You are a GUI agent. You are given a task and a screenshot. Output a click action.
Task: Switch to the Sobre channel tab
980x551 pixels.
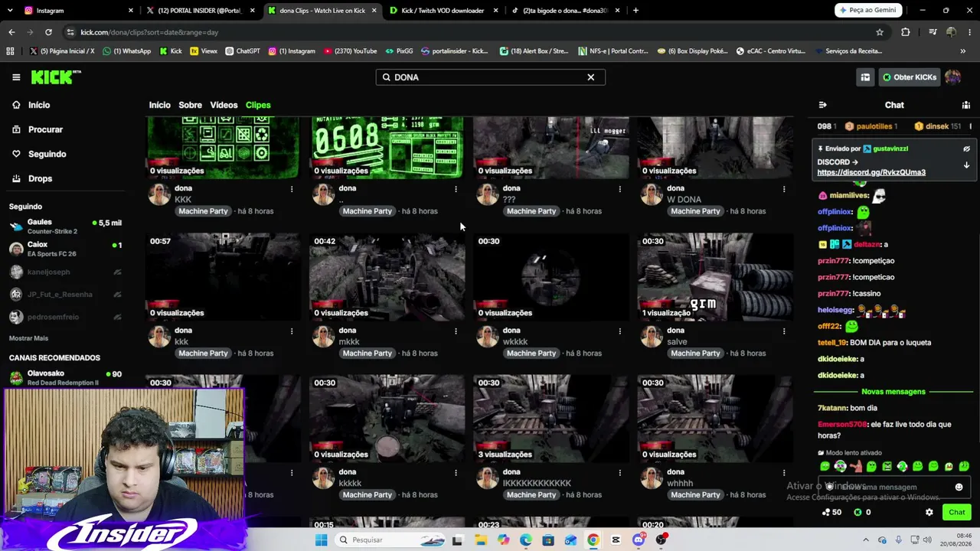(190, 105)
